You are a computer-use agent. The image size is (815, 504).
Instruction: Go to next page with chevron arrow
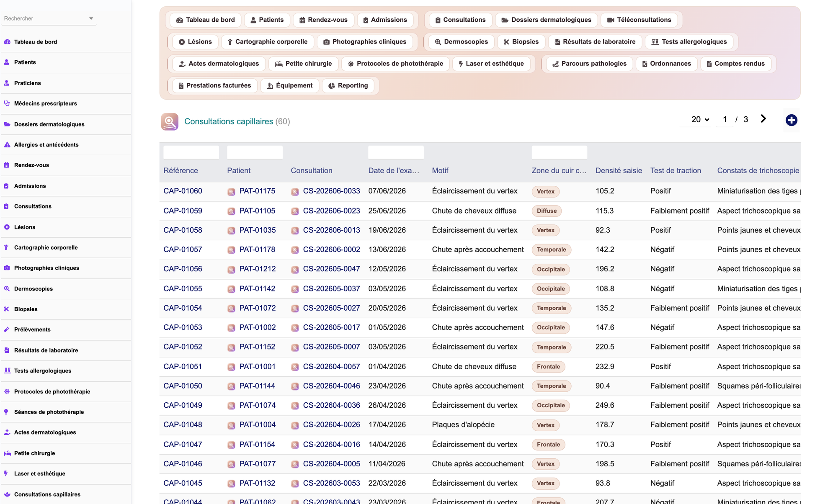(x=763, y=119)
